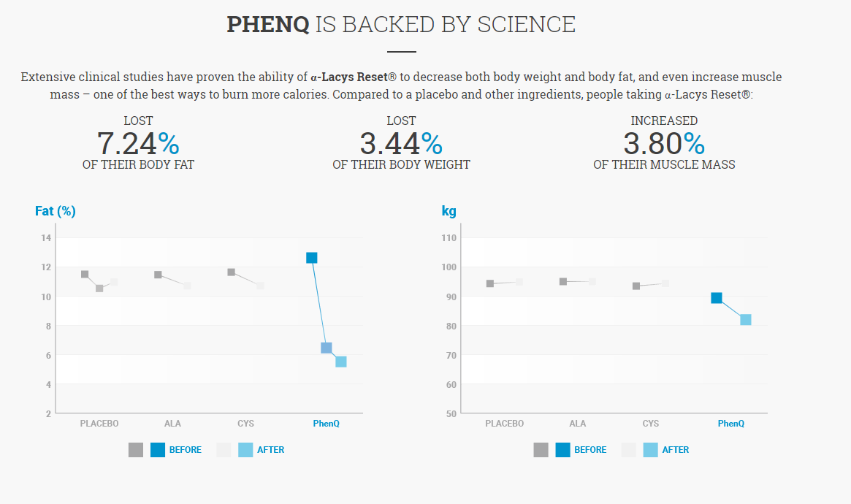Select Placebo gray before marker in Fat chart
The height and width of the screenshot is (504, 851).
tap(85, 275)
